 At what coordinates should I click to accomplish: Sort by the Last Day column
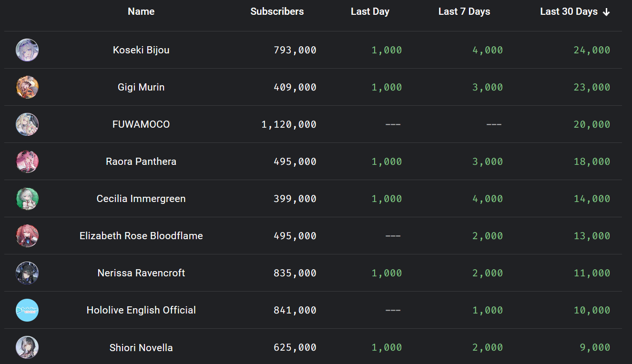pyautogui.click(x=370, y=11)
